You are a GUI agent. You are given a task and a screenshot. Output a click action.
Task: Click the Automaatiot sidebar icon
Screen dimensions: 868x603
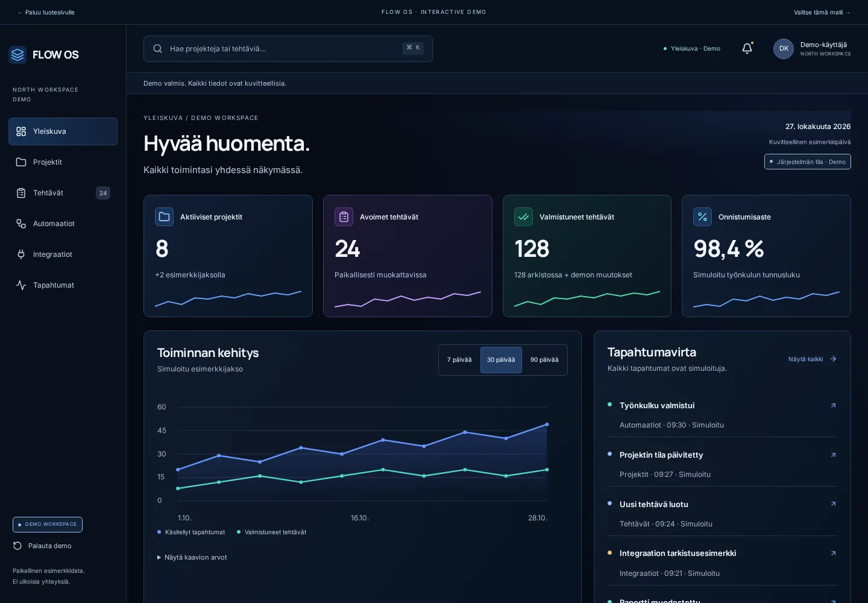[21, 224]
